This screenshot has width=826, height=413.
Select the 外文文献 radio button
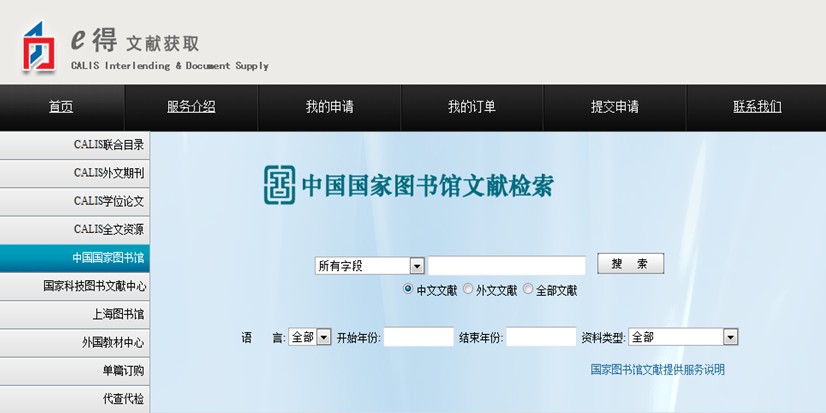468,289
